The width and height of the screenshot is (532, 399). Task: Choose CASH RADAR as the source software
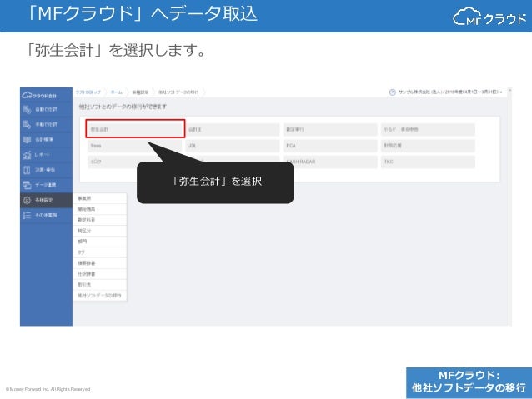point(330,162)
